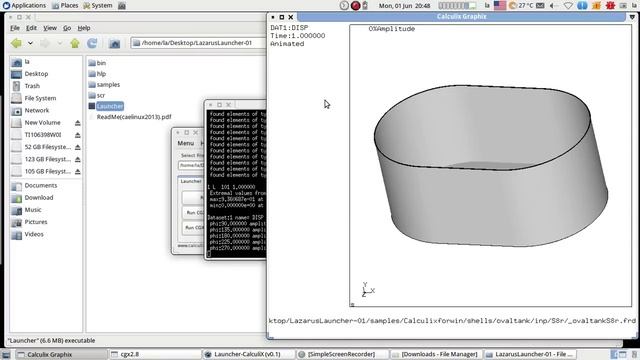Select the 123 GB Filesystem entry
Viewport: 640px width, 360px height.
coord(47,159)
